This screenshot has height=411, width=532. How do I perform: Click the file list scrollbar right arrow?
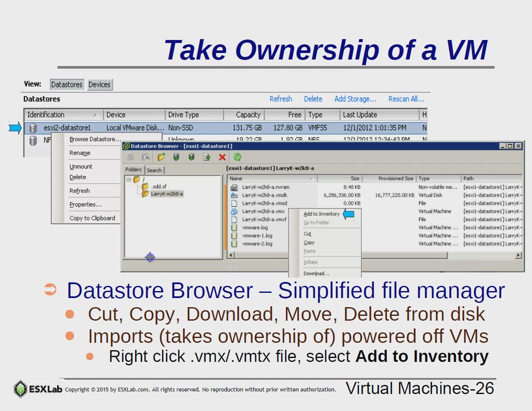coord(518,255)
